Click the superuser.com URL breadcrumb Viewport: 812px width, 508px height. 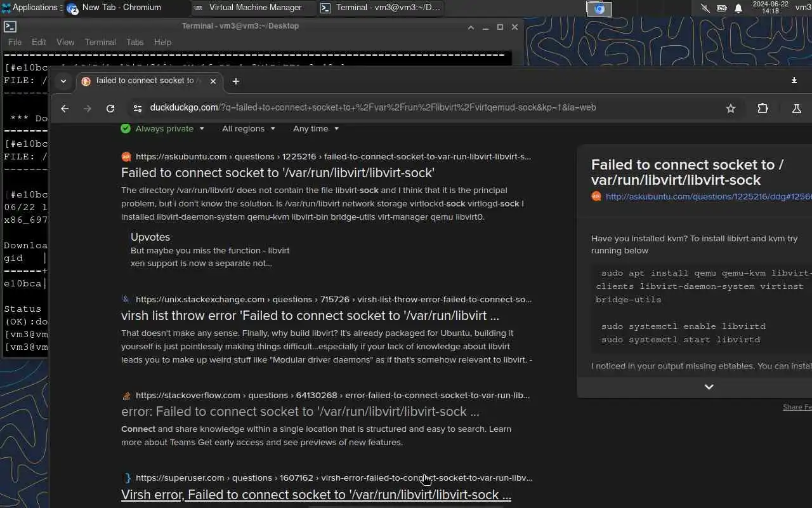pyautogui.click(x=334, y=478)
